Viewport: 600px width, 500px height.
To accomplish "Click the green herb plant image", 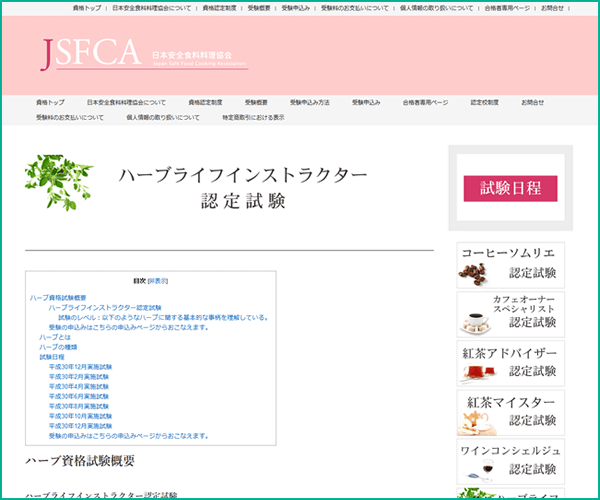I will pos(59,183).
